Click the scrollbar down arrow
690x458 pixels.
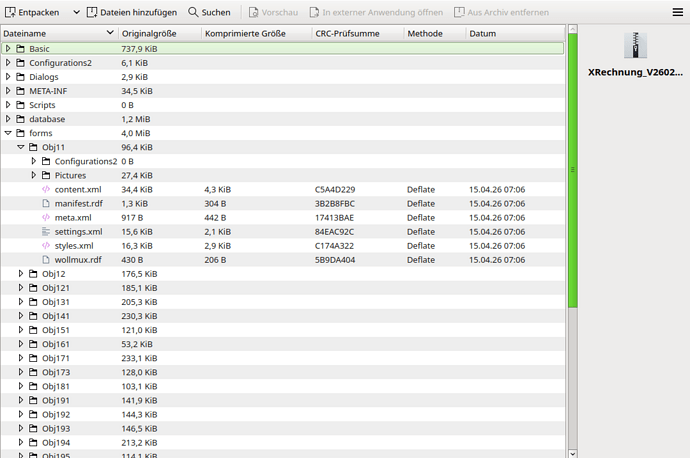point(573,453)
